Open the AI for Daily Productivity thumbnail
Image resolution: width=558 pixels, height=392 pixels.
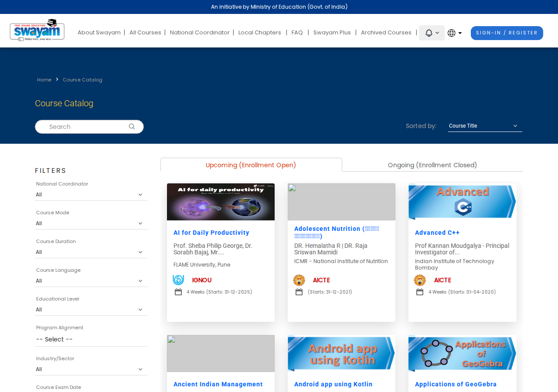pos(221,202)
